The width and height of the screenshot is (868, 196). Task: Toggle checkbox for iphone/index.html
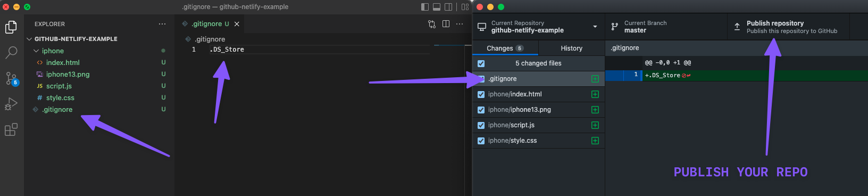481,94
